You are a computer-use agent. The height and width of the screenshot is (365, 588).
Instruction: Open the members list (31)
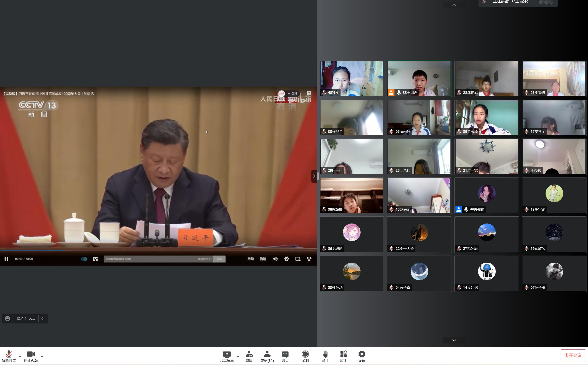pos(267,354)
